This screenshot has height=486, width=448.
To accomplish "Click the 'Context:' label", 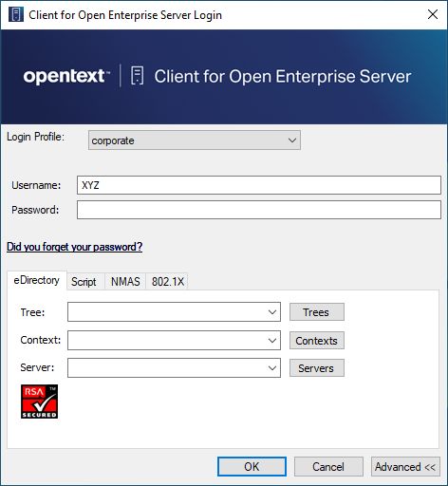I will click(41, 340).
